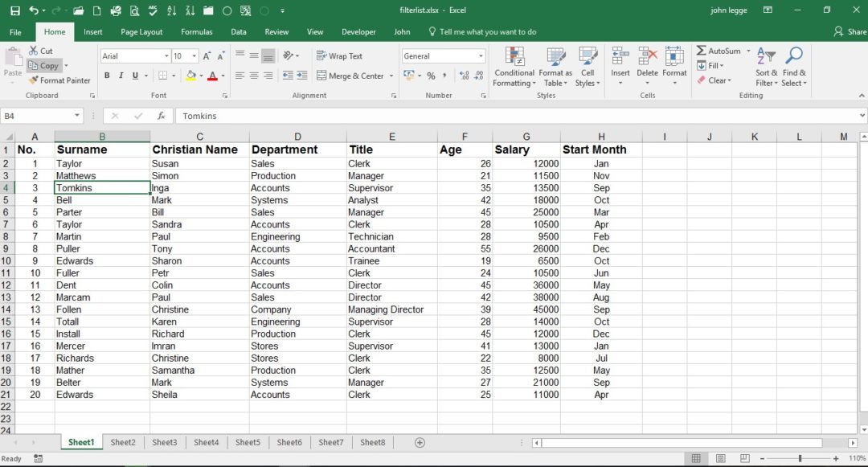Click the Clear button in Editing
This screenshot has height=467, width=868.
point(714,80)
